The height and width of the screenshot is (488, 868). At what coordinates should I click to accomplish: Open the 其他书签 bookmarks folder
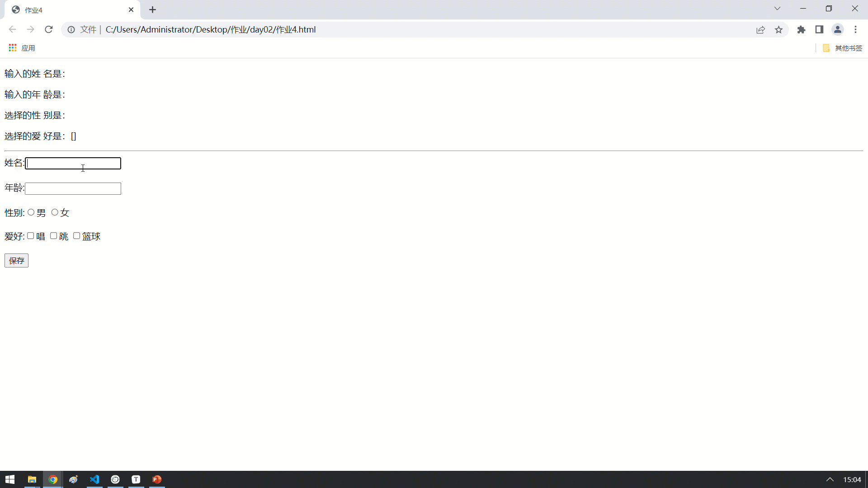coord(843,48)
